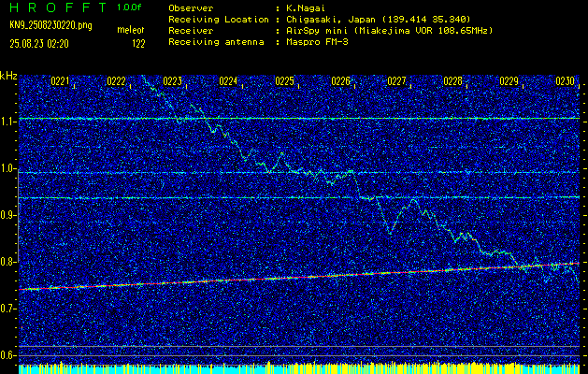The width and height of the screenshot is (588, 374).
Task: Click the Receiving Location label
Action: pyautogui.click(x=219, y=19)
